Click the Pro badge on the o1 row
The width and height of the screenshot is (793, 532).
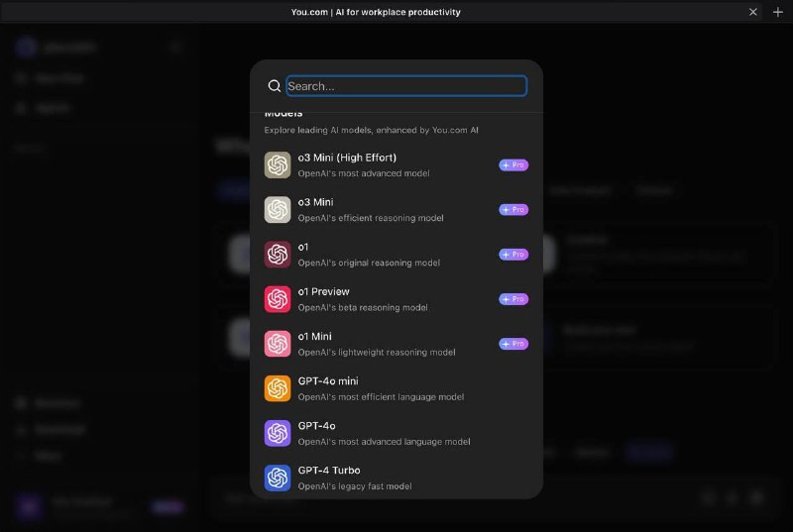tap(513, 255)
